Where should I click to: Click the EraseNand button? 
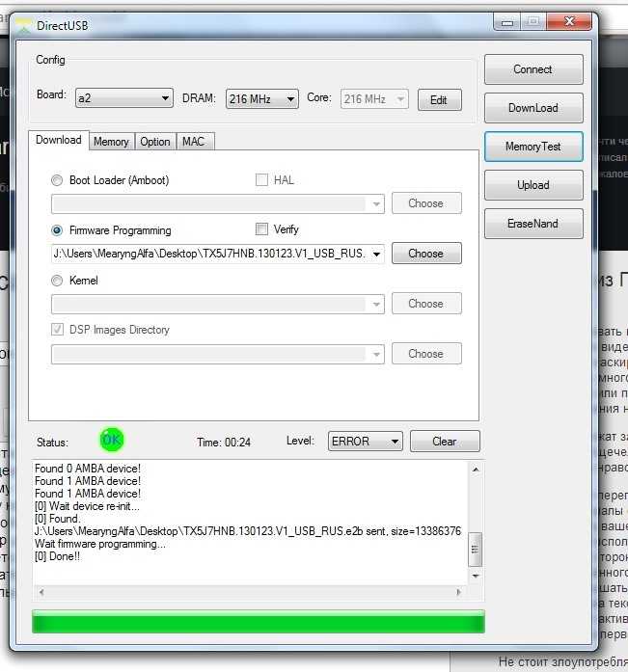pyautogui.click(x=533, y=224)
